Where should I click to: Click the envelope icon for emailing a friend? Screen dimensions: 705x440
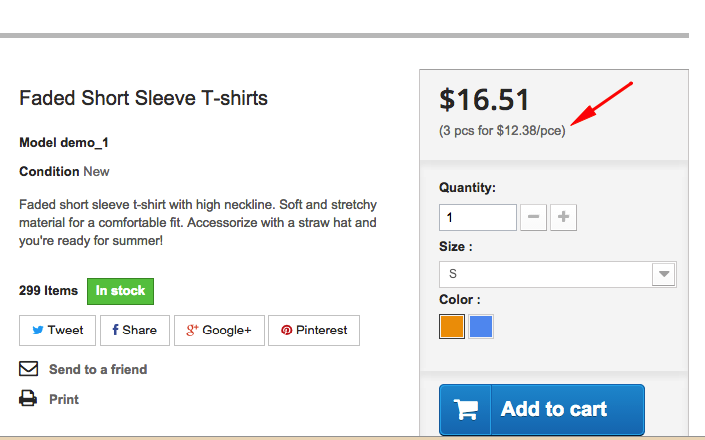28,369
